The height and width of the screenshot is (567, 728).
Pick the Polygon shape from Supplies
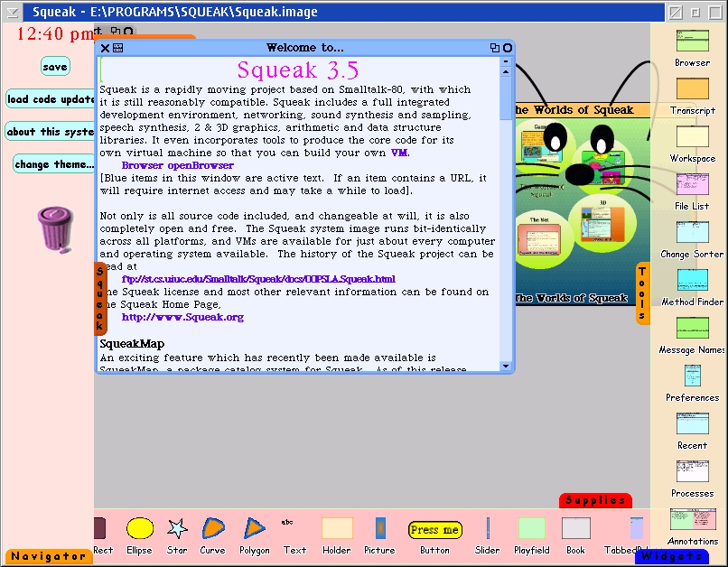coord(255,528)
